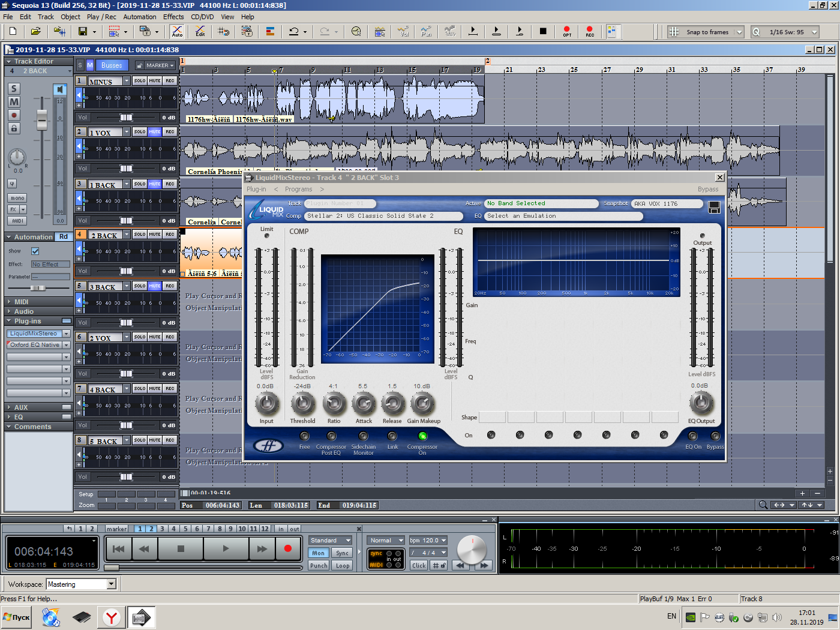This screenshot has width=840, height=630.
Task: Adjust Threshold knob in LiquidMix
Action: tap(302, 404)
